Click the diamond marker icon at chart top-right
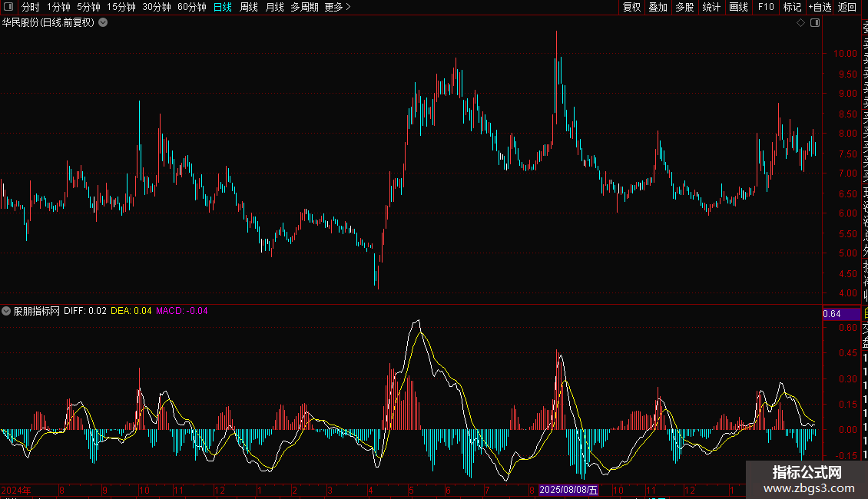The height and width of the screenshot is (499, 868). (x=800, y=23)
